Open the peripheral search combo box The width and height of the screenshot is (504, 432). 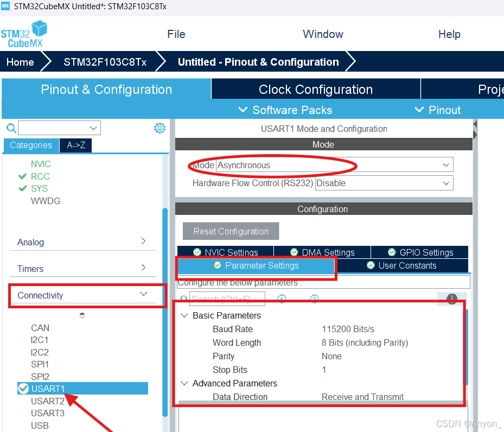60,128
